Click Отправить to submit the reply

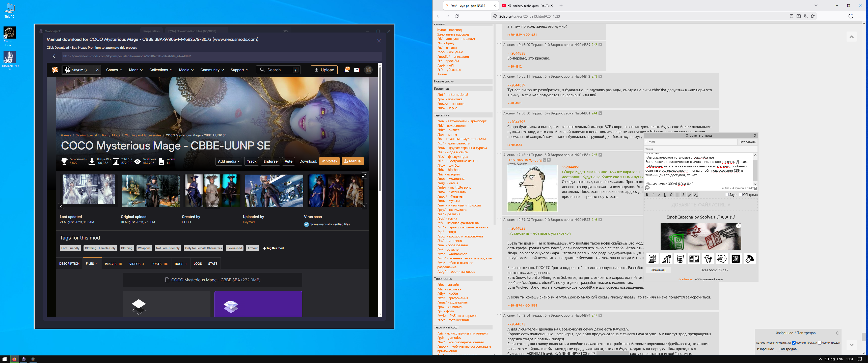[747, 142]
